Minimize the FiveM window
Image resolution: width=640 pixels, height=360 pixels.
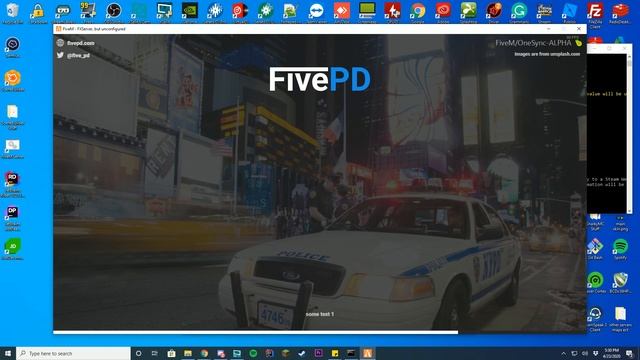tap(548, 29)
